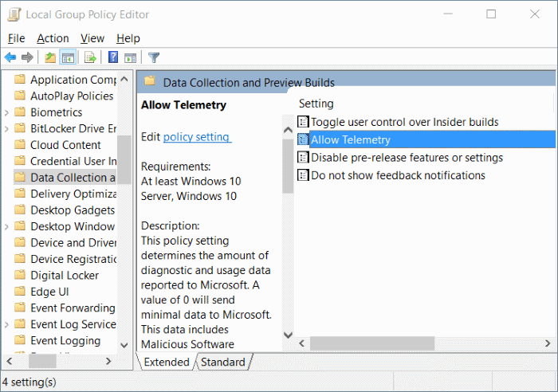Click the Export List toolbar icon

point(90,57)
